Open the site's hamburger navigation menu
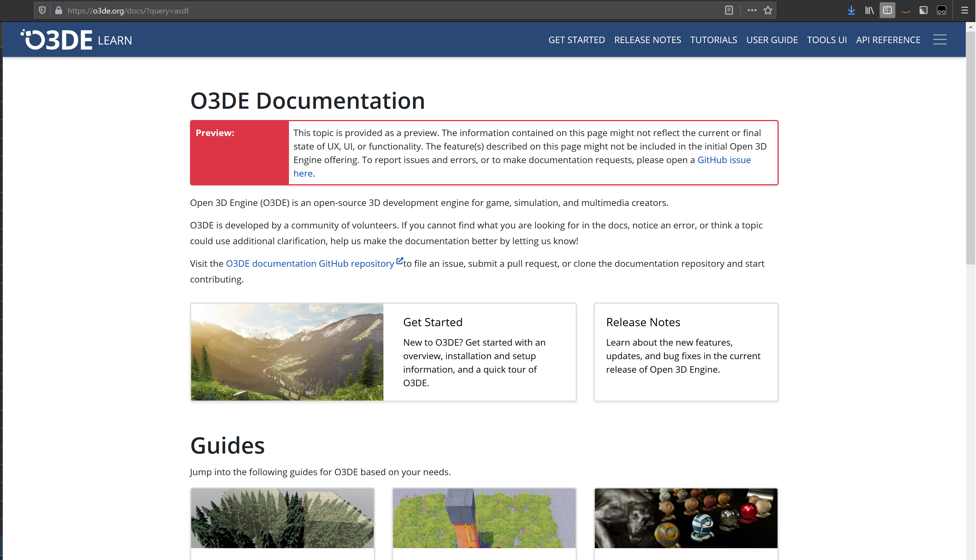The height and width of the screenshot is (560, 976). coord(940,39)
